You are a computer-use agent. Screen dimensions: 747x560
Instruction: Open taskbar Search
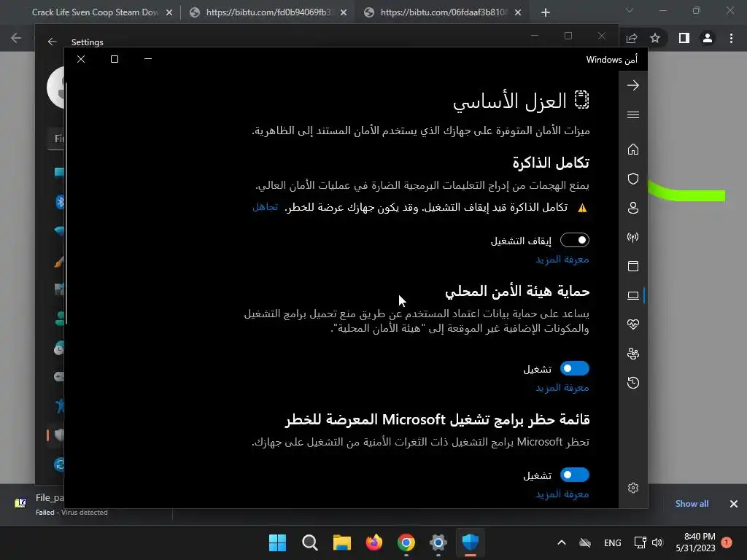(309, 542)
